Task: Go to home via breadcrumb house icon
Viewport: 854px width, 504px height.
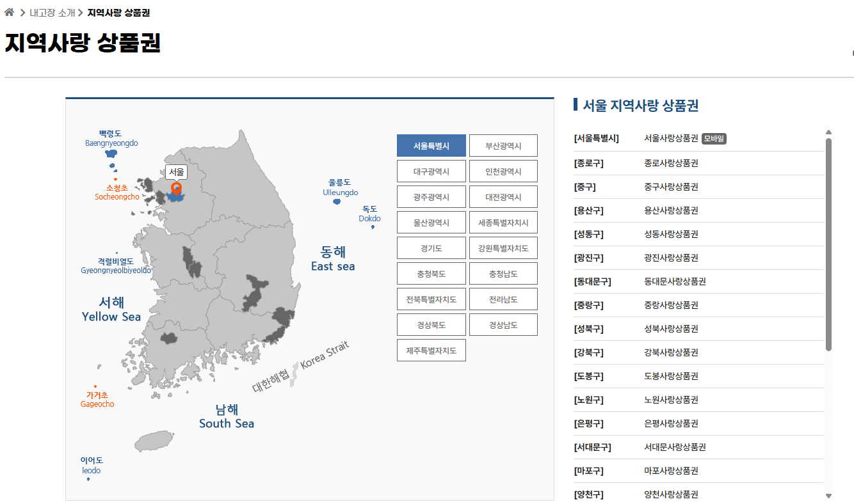Action: [9, 12]
